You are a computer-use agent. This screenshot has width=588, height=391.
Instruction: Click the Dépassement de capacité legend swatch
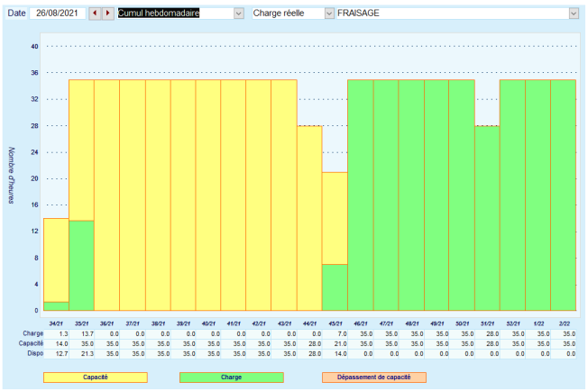point(371,377)
